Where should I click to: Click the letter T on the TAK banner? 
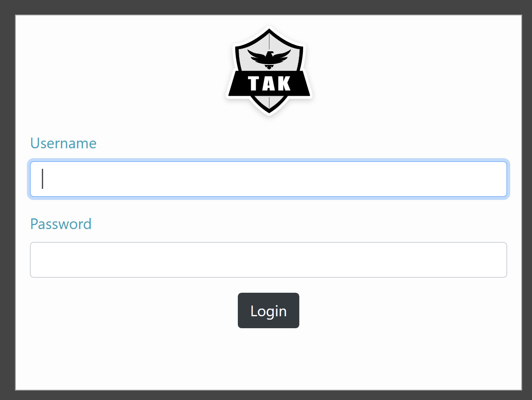[x=254, y=83]
